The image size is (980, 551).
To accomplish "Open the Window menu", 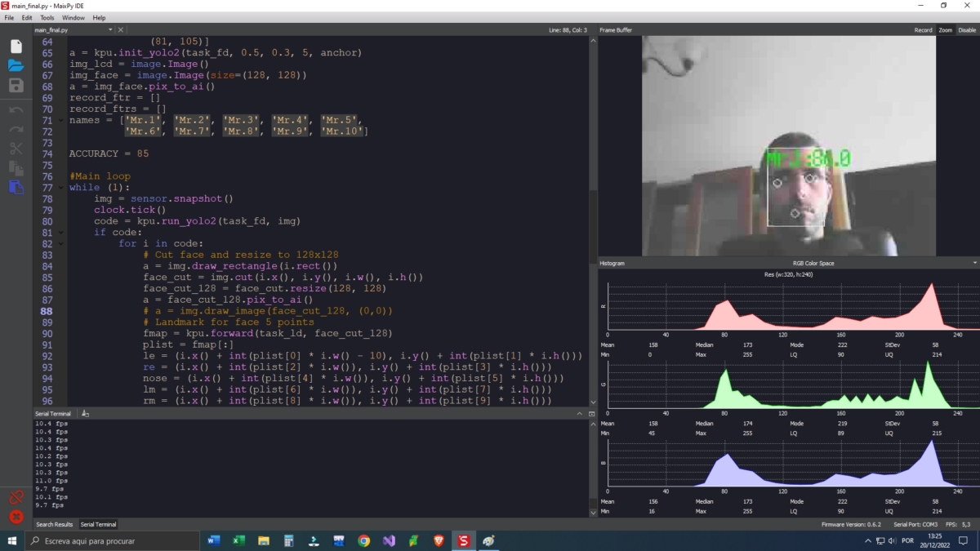I will 73,17.
